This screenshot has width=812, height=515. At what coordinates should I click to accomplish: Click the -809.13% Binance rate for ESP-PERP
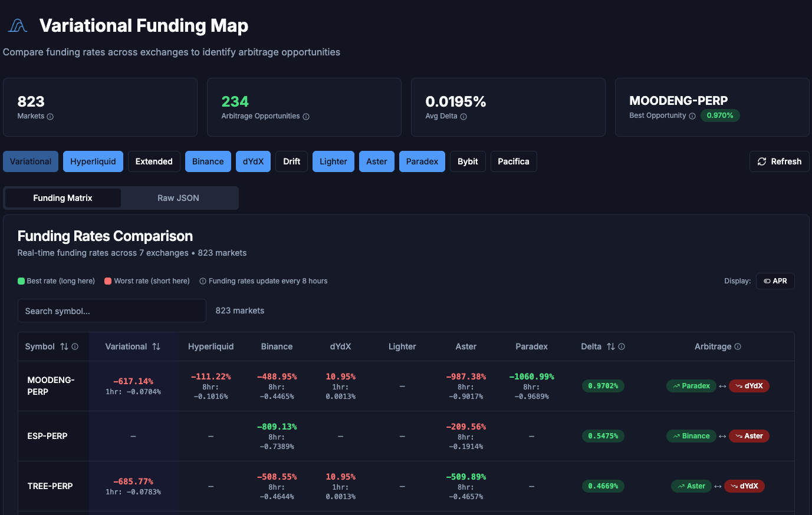click(x=277, y=427)
